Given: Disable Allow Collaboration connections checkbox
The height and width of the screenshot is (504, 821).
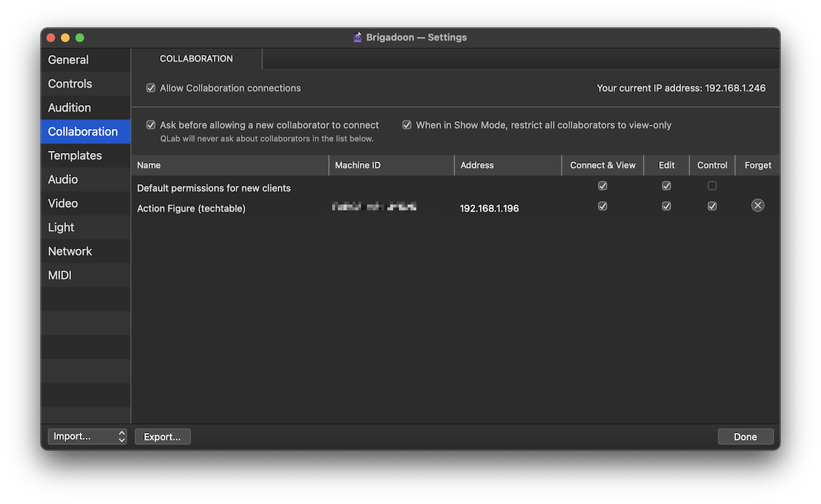Looking at the screenshot, I should 151,88.
